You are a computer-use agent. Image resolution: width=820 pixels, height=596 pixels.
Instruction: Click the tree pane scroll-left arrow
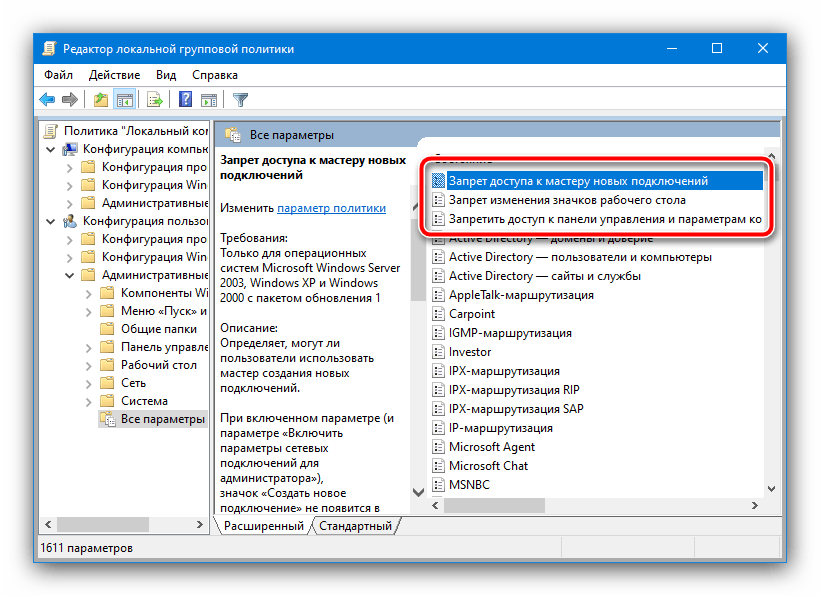point(48,524)
